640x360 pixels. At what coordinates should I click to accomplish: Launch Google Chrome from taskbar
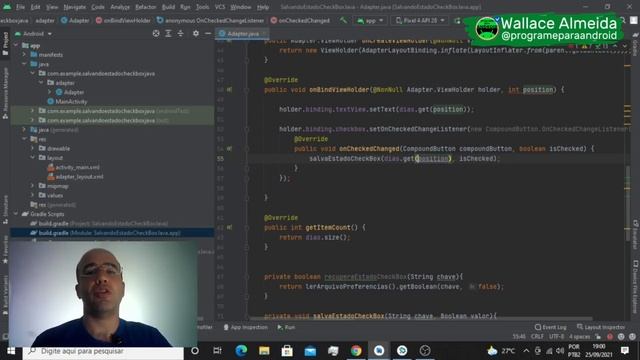(356, 351)
